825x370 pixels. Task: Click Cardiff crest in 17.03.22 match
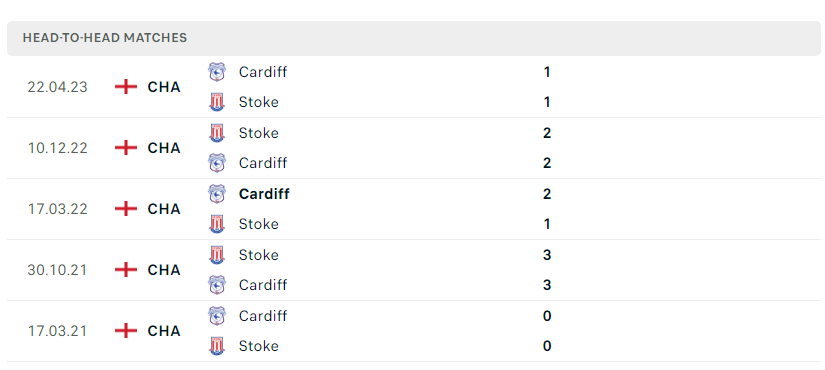pos(217,194)
